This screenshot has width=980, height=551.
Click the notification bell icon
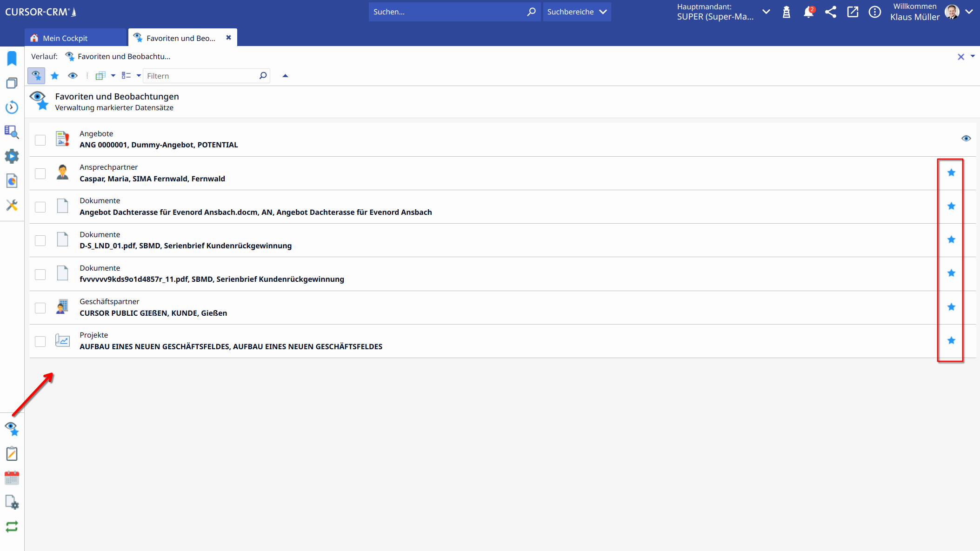tap(808, 13)
